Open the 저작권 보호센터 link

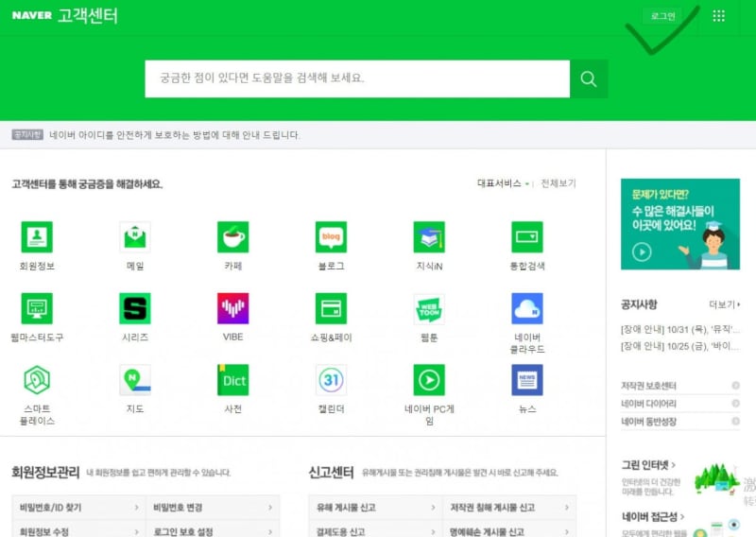(679, 386)
